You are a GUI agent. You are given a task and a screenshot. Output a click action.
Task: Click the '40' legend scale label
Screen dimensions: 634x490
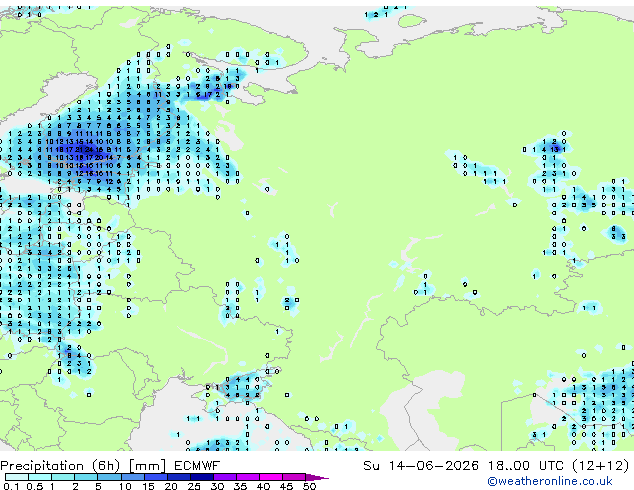click(x=264, y=486)
